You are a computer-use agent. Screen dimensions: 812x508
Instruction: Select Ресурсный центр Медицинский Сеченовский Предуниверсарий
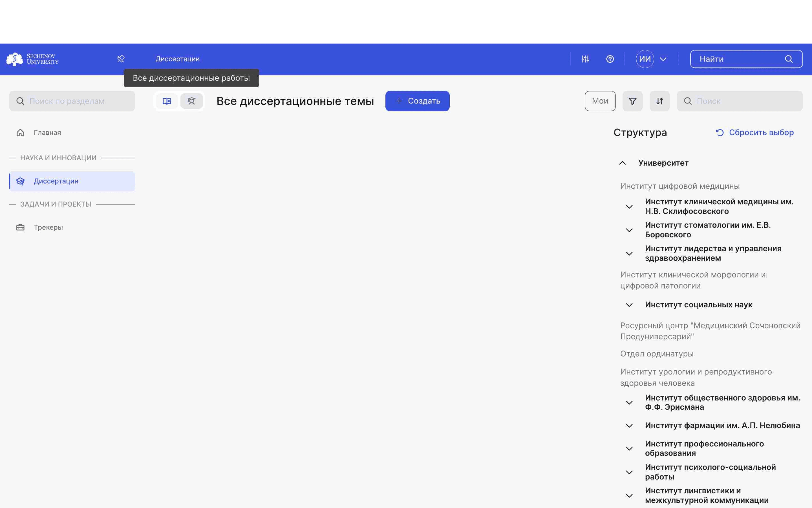click(x=710, y=331)
